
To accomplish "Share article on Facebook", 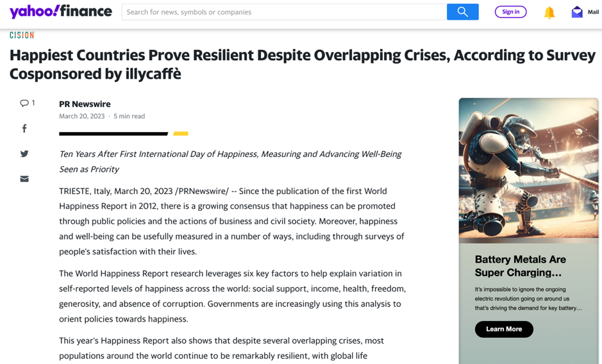I will 24,128.
